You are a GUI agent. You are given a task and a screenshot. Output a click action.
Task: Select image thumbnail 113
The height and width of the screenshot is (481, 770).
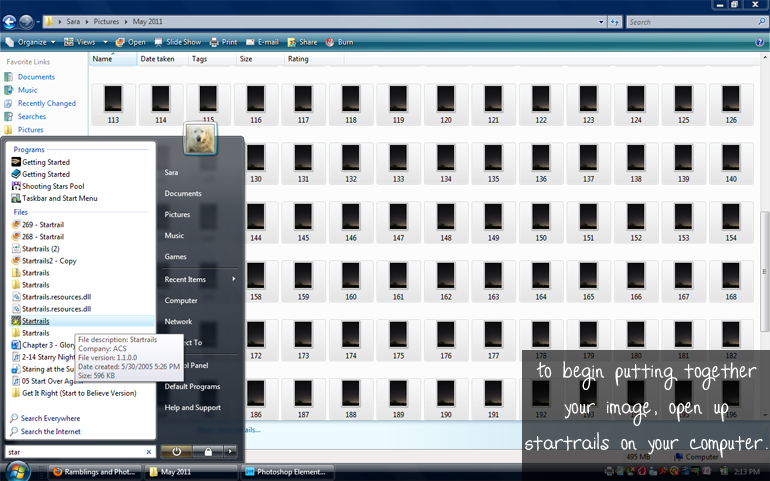pyautogui.click(x=113, y=104)
